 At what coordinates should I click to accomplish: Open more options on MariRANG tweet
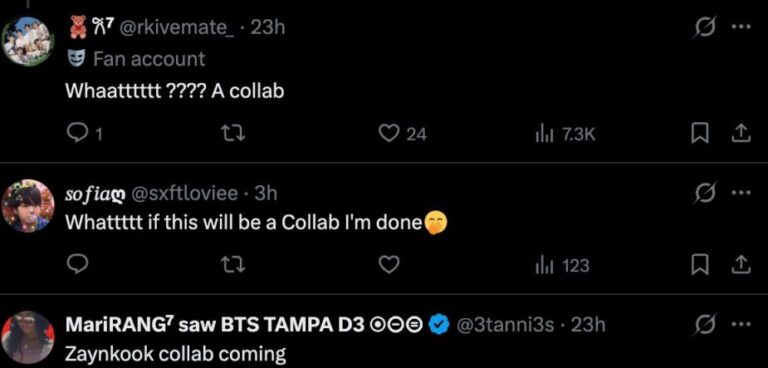[741, 325]
